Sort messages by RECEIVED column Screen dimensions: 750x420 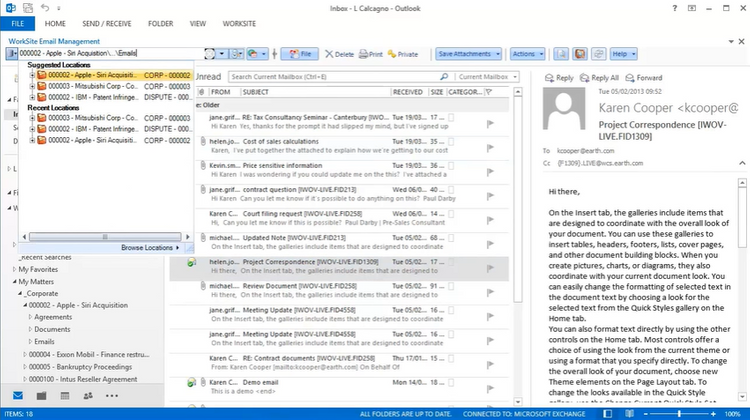pyautogui.click(x=408, y=92)
